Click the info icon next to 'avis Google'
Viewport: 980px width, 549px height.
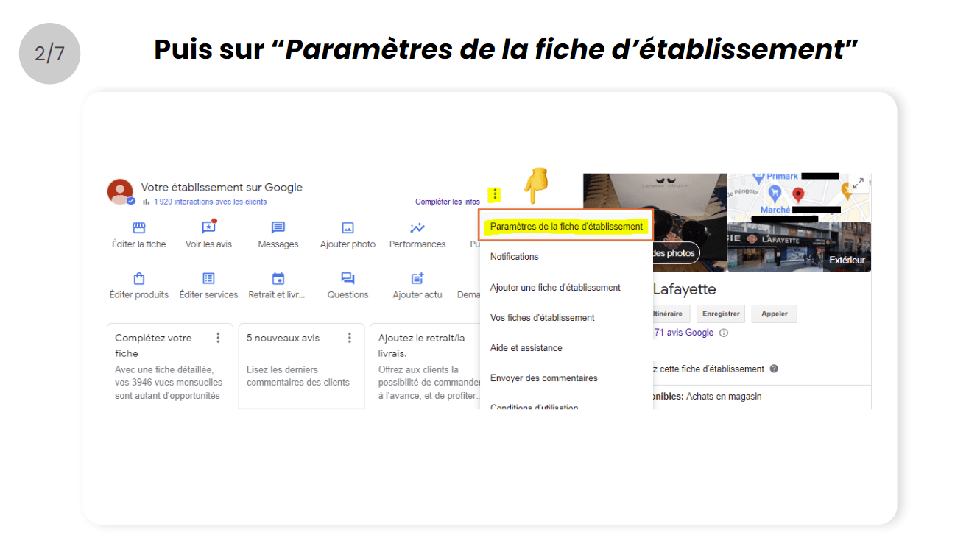[724, 333]
